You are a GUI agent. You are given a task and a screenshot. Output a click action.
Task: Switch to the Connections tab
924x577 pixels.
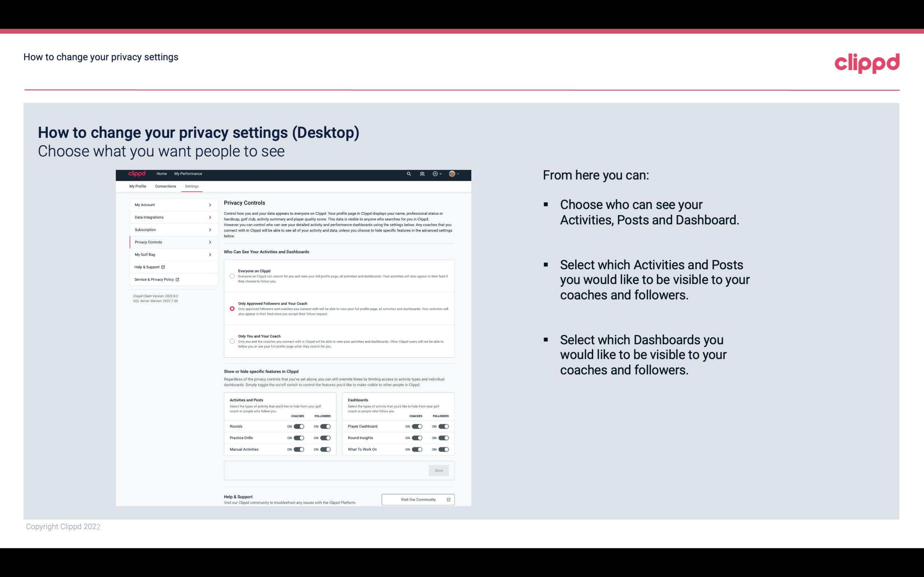[166, 186]
